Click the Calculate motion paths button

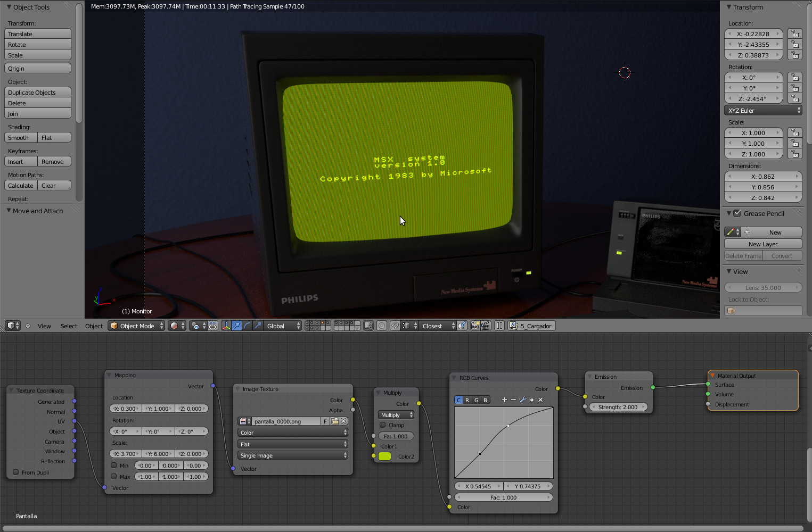21,185
